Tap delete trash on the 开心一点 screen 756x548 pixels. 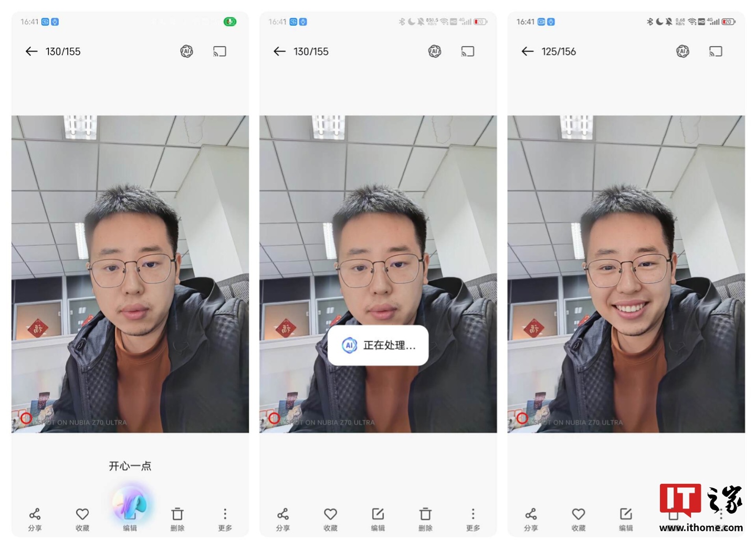tap(177, 519)
